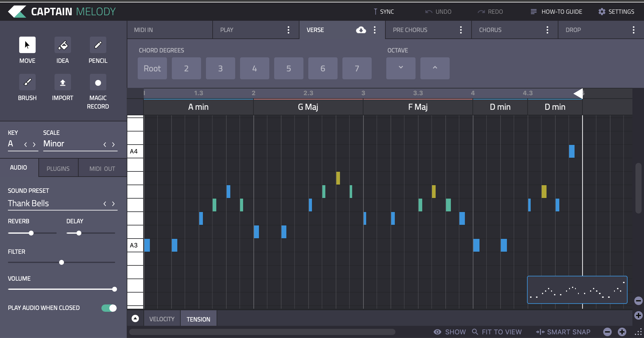Open the Import tool
Viewport: 644px width, 338px height.
coord(63,82)
